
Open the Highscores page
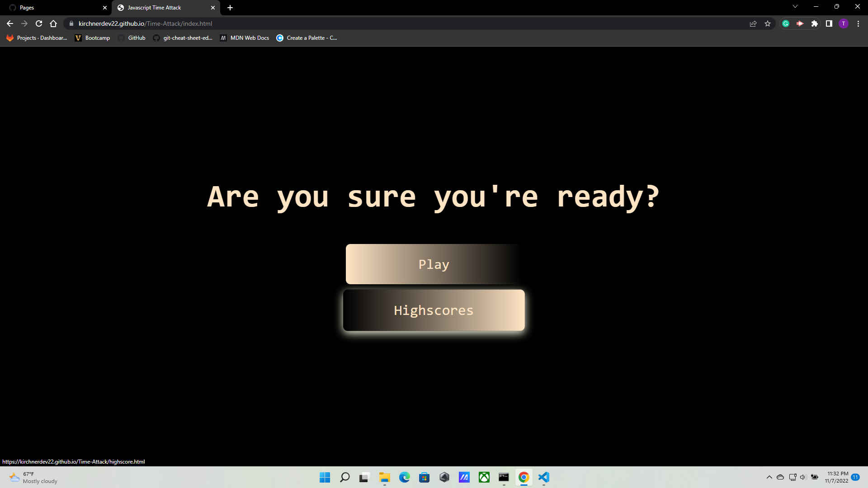(434, 310)
